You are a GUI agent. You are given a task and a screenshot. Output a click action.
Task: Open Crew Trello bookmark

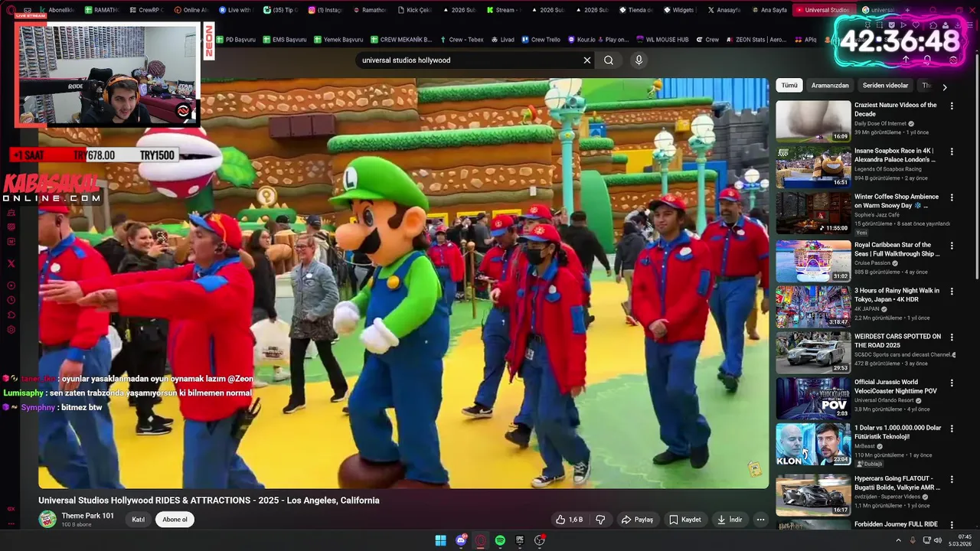tap(541, 40)
